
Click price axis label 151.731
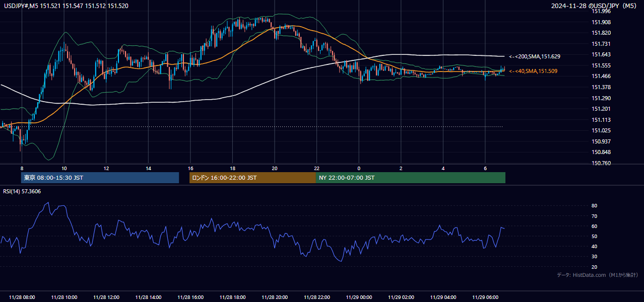[601, 44]
